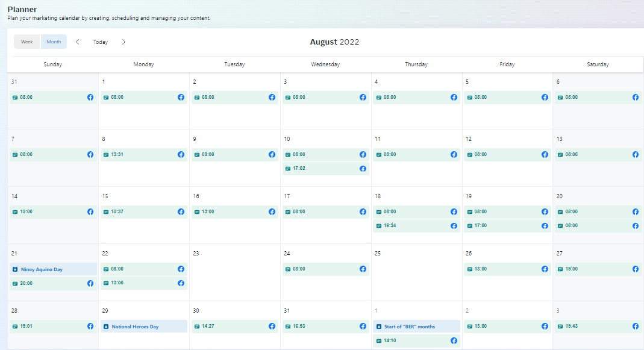Click post icon beside 10:37 on August 15
Viewport: 644px width, 350px height.
tap(106, 212)
